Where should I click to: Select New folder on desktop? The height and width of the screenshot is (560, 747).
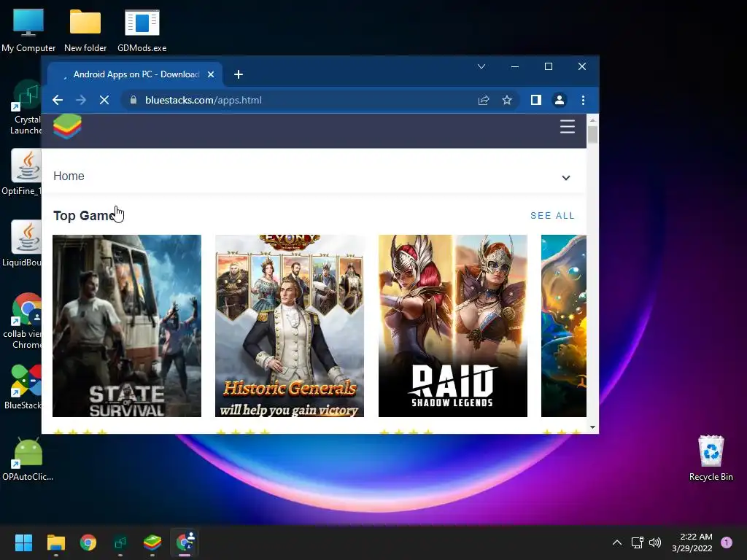point(85,30)
